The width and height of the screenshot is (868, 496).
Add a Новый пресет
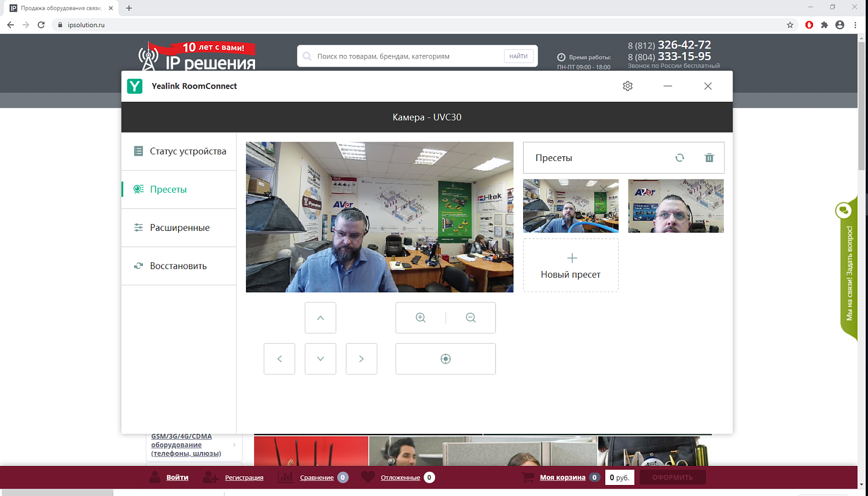tap(571, 266)
